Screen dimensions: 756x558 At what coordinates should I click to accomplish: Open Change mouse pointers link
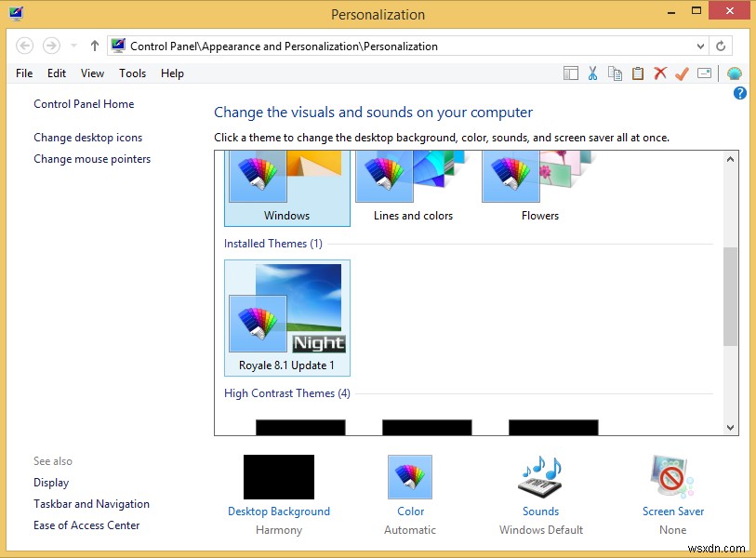click(x=92, y=159)
